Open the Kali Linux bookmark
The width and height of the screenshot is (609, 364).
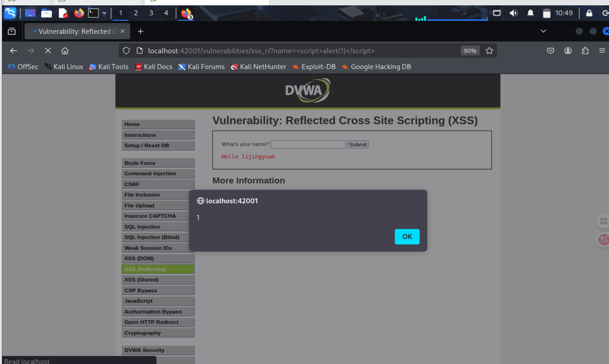(64, 67)
